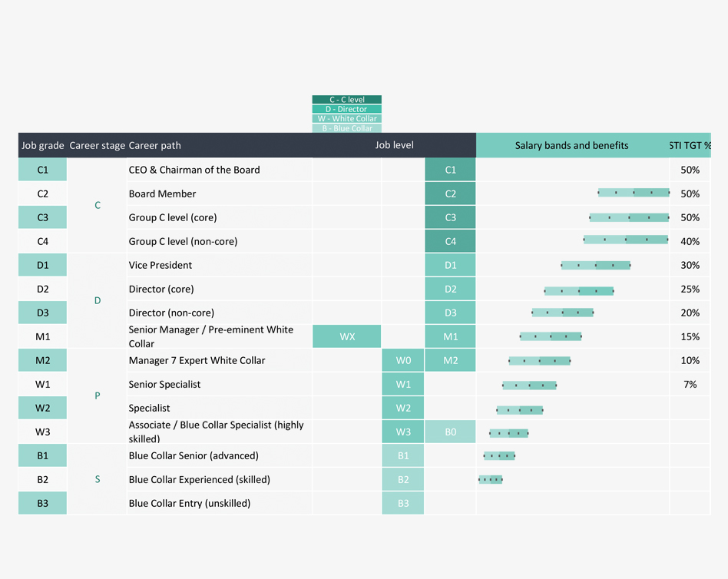This screenshot has width=728, height=579.
Task: Select the WX job level cell
Action: [347, 336]
